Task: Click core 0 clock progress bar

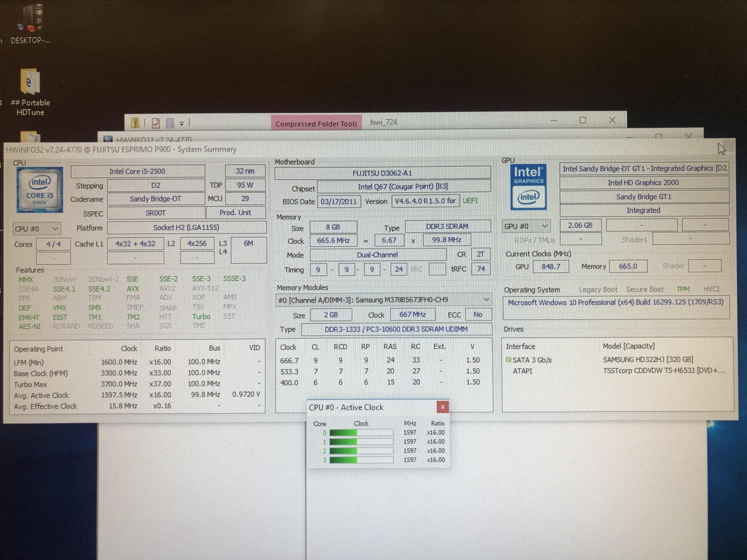Action: click(362, 433)
